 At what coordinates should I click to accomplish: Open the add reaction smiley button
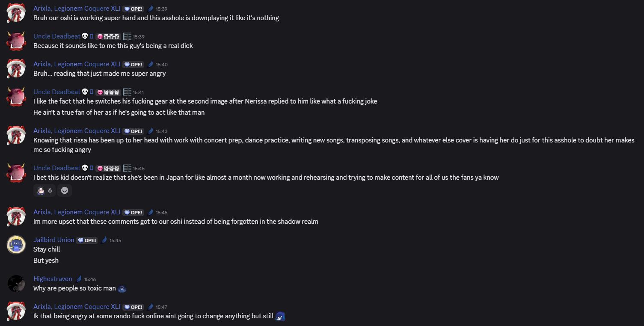point(65,190)
